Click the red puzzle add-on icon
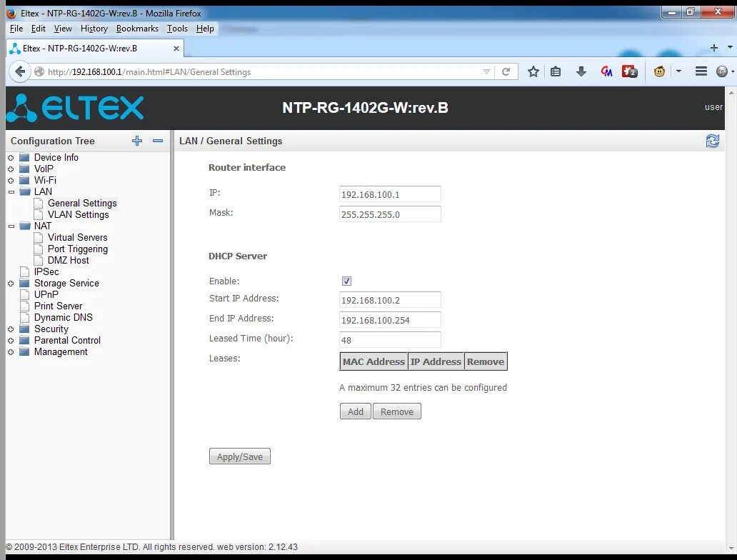Screen dimensions: 737x560 coord(629,71)
